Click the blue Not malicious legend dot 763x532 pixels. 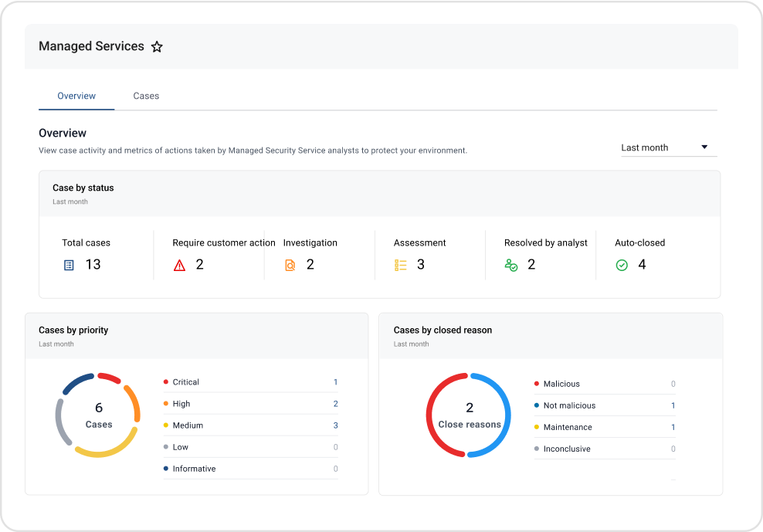click(537, 405)
